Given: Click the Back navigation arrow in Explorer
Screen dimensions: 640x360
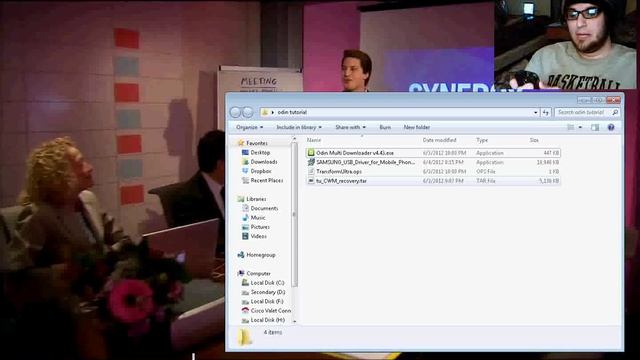Looking at the screenshot, I should (236, 112).
